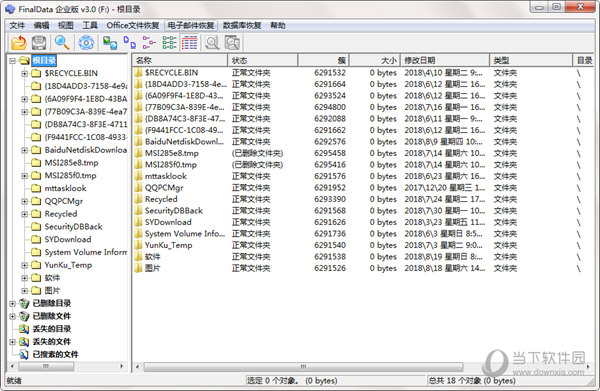Viewport: 600px width, 391px height.
Task: Sort by the 大小 column header
Action: coord(375,60)
